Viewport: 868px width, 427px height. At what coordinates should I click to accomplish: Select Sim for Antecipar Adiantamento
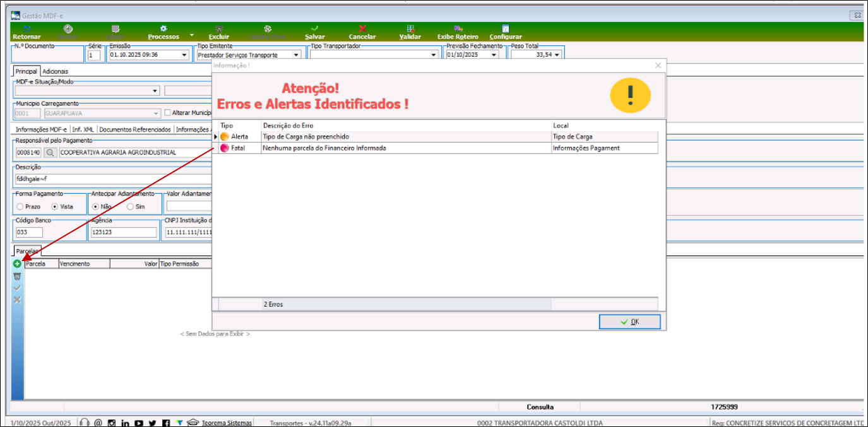pyautogui.click(x=131, y=206)
